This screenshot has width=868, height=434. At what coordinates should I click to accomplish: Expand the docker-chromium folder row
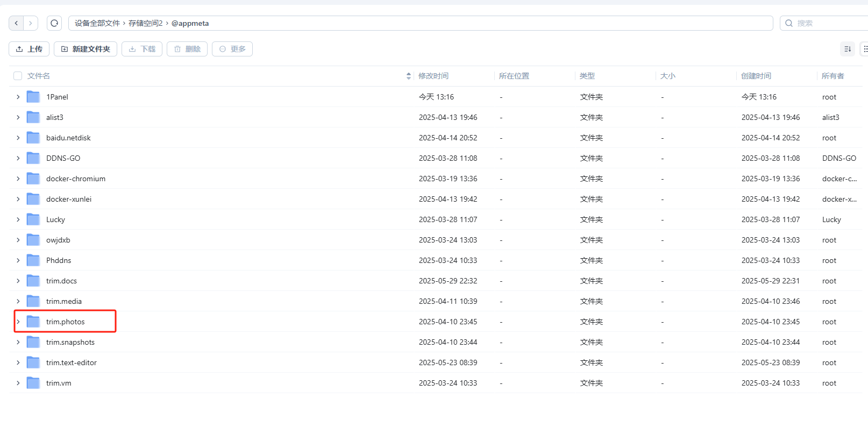coord(18,179)
